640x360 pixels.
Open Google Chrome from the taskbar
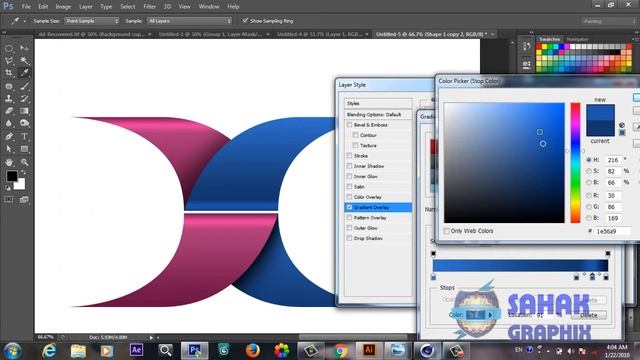click(x=340, y=351)
